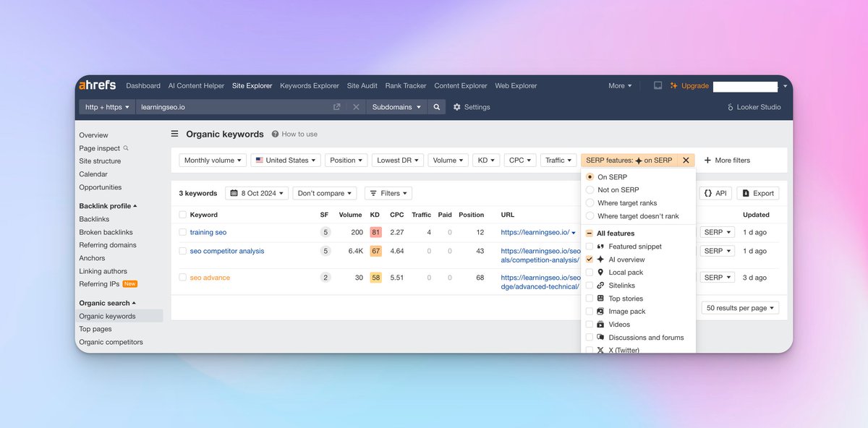
Task: Click the magnifier search button
Action: point(437,107)
